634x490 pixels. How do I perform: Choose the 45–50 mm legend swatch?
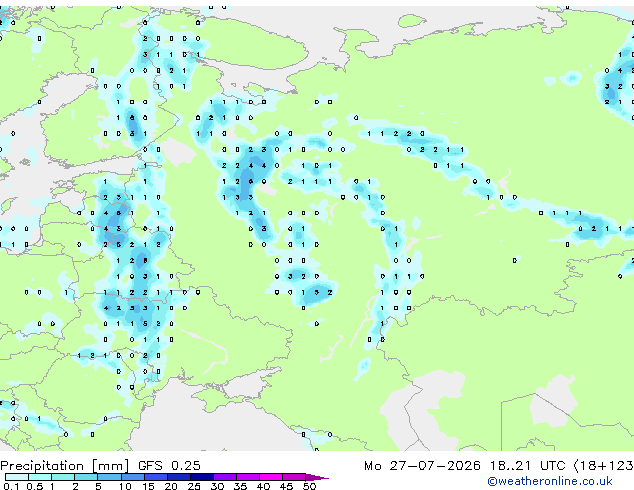(294, 477)
